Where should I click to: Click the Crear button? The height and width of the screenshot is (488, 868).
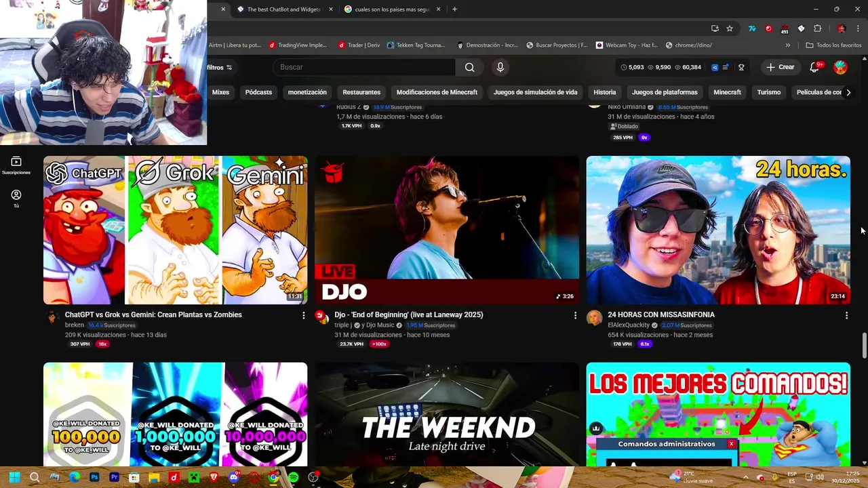780,67
